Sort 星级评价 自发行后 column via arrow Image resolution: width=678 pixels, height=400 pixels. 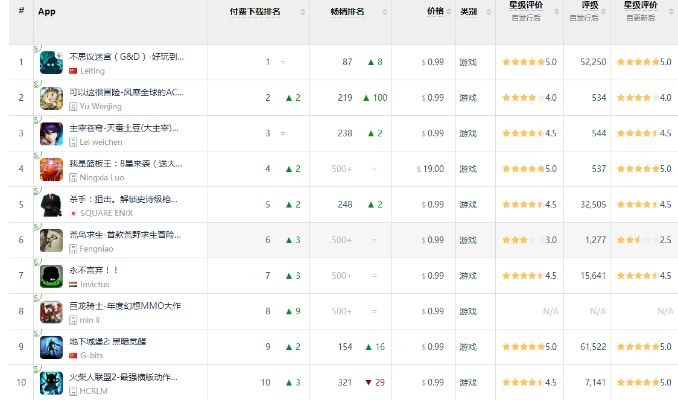(556, 12)
